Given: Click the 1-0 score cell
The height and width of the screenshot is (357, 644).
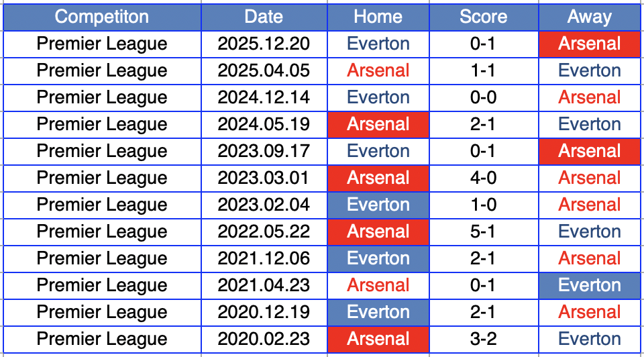Looking at the screenshot, I should [483, 205].
